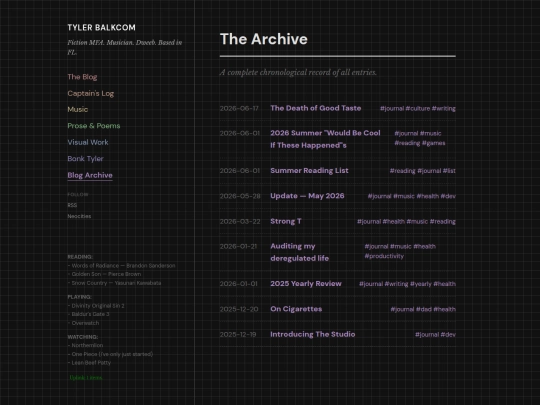Click #reading tag on Strong T row
The width and height of the screenshot is (540, 405).
click(443, 221)
